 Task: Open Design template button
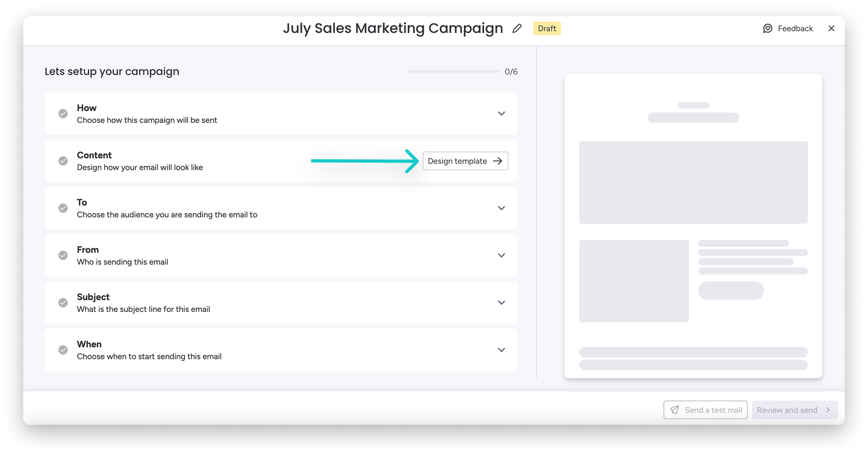[x=465, y=161]
